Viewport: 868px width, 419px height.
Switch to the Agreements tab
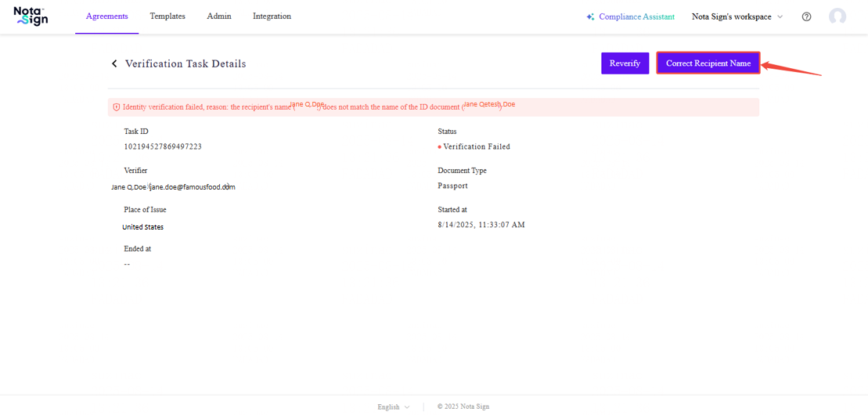click(x=106, y=16)
